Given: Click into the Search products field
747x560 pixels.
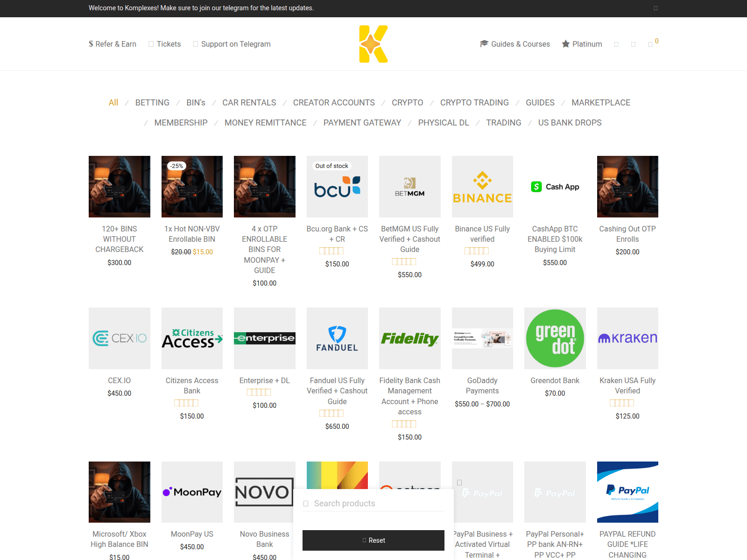Looking at the screenshot, I should (x=373, y=504).
